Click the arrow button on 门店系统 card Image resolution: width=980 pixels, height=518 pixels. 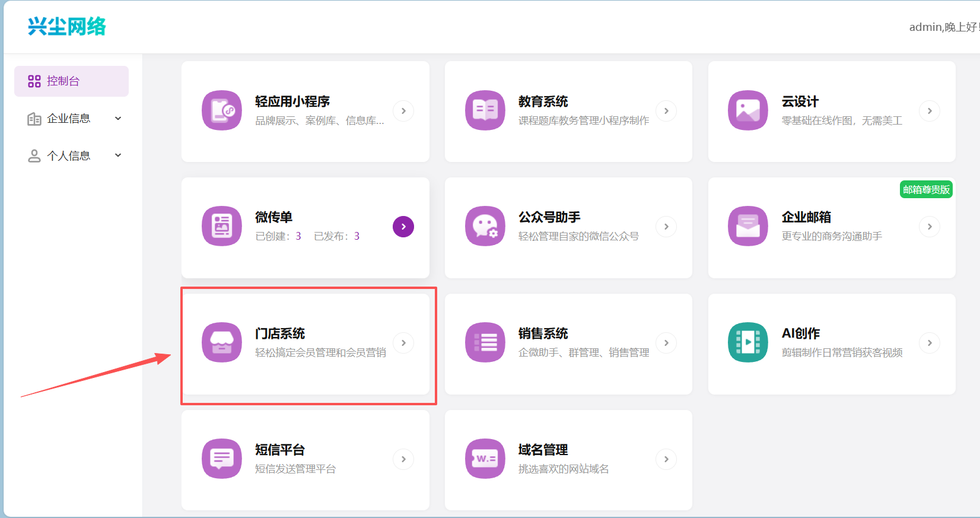(x=403, y=343)
